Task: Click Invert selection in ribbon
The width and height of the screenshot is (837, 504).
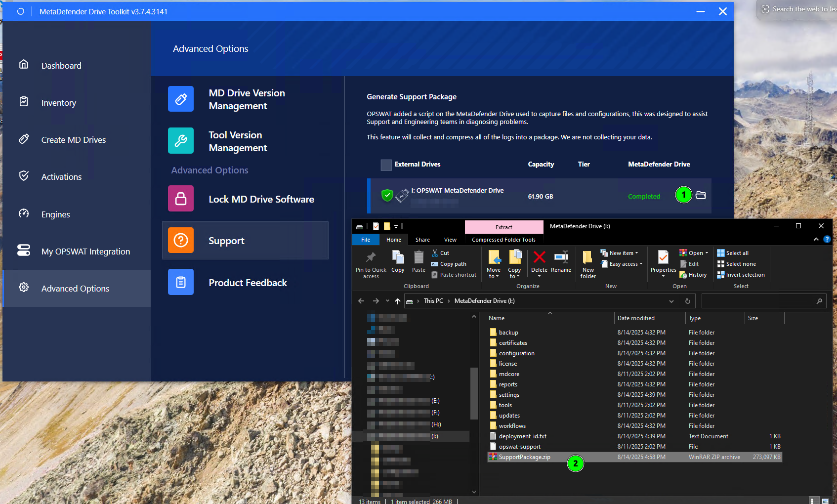Action: (x=741, y=275)
